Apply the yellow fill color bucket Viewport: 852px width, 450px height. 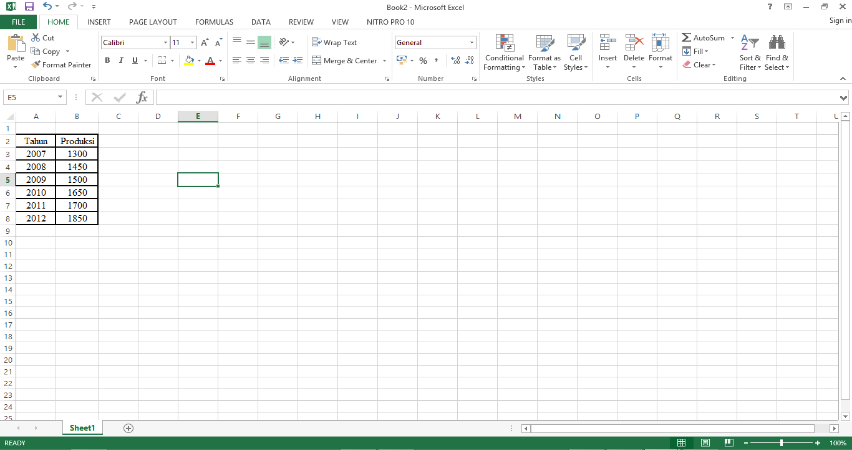189,60
